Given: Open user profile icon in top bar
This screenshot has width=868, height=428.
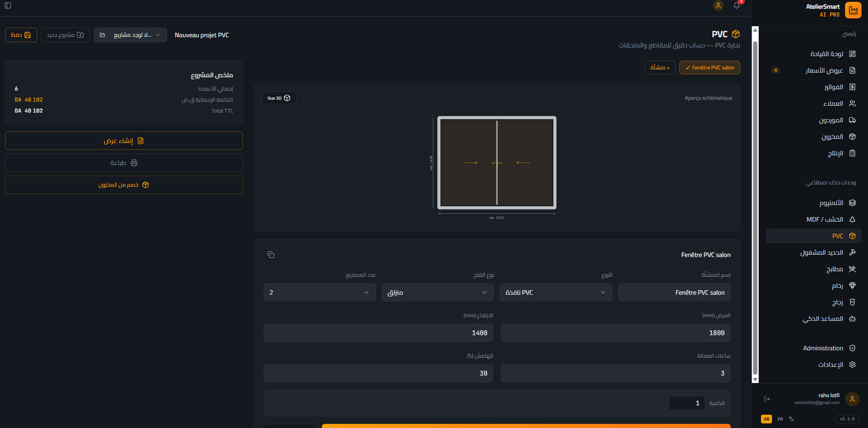Looking at the screenshot, I should [x=718, y=5].
